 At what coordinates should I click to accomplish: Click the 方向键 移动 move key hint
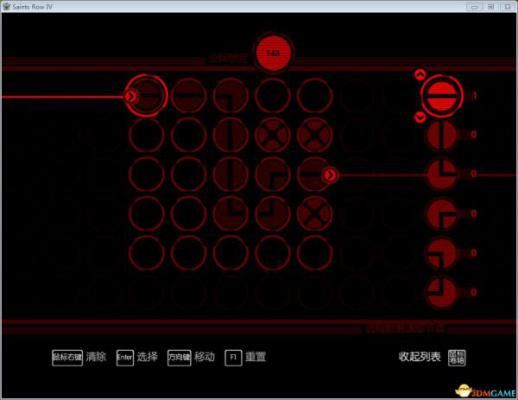[x=191, y=358]
